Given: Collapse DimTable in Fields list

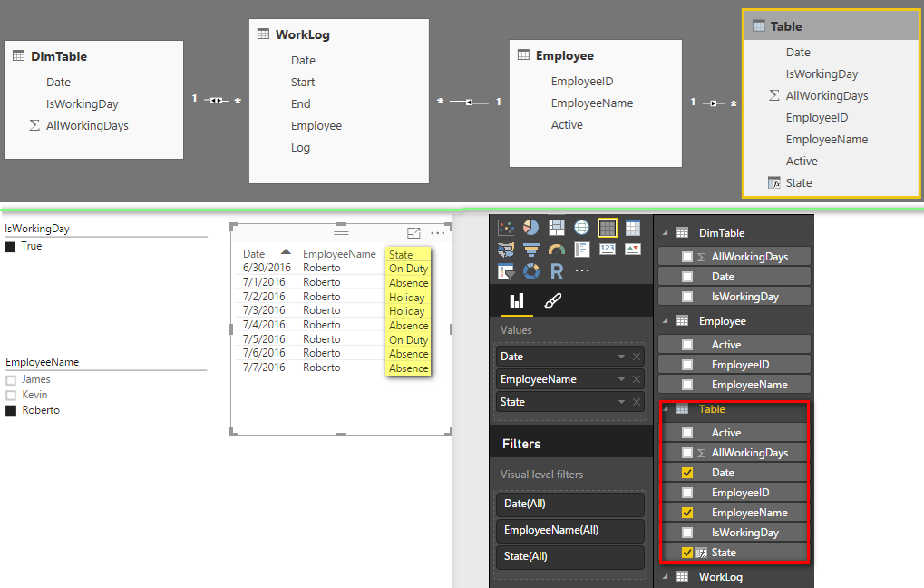Looking at the screenshot, I should [x=665, y=233].
